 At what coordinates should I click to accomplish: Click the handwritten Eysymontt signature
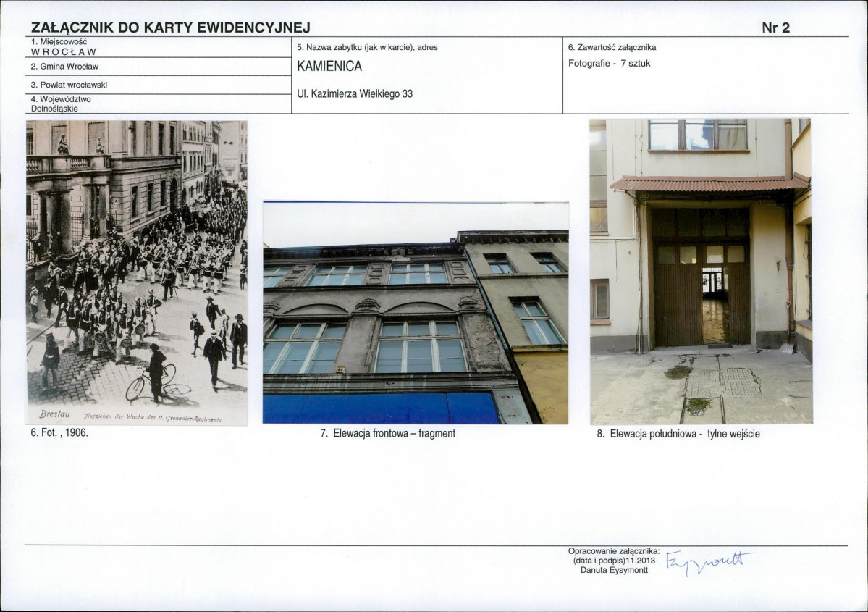point(709,562)
